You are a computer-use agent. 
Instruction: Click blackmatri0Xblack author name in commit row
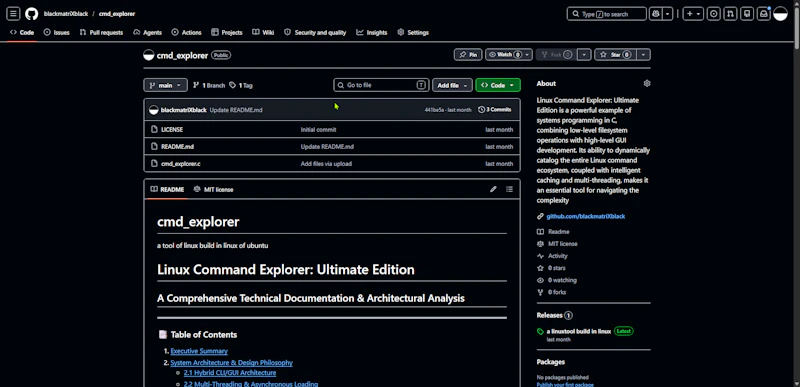184,110
